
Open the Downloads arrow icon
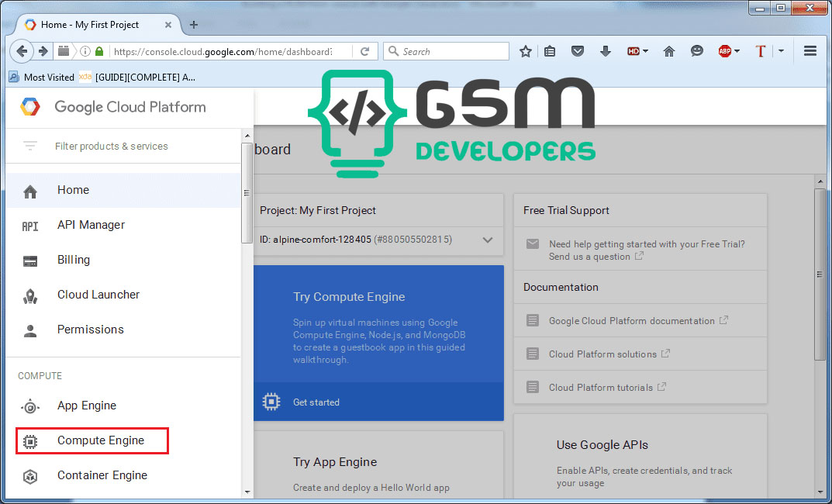coord(606,51)
